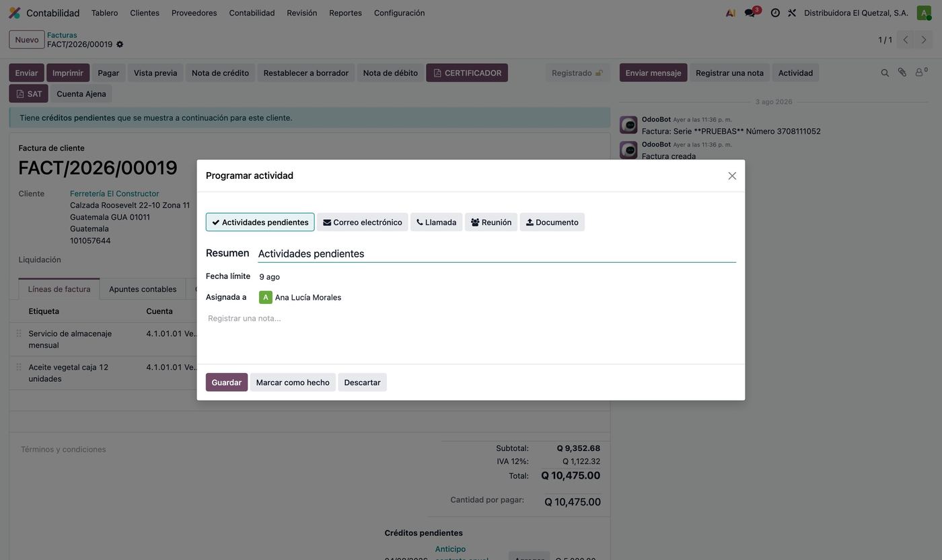Search chatter messages with magnifier icon
942x560 pixels.
(885, 73)
